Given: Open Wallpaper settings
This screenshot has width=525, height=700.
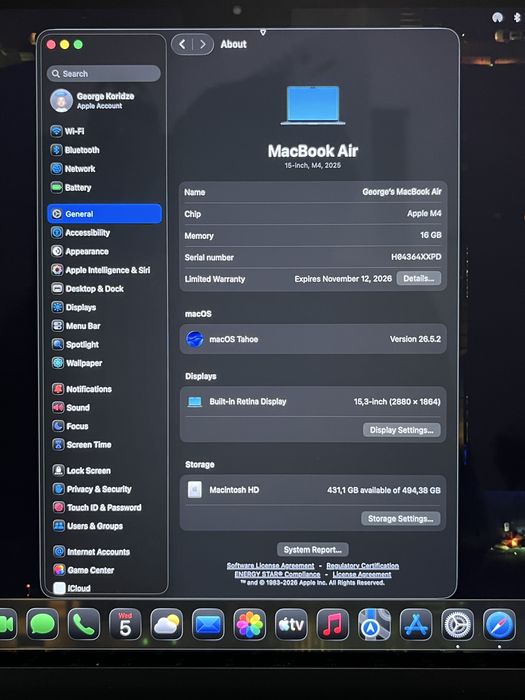Looking at the screenshot, I should (x=77, y=363).
